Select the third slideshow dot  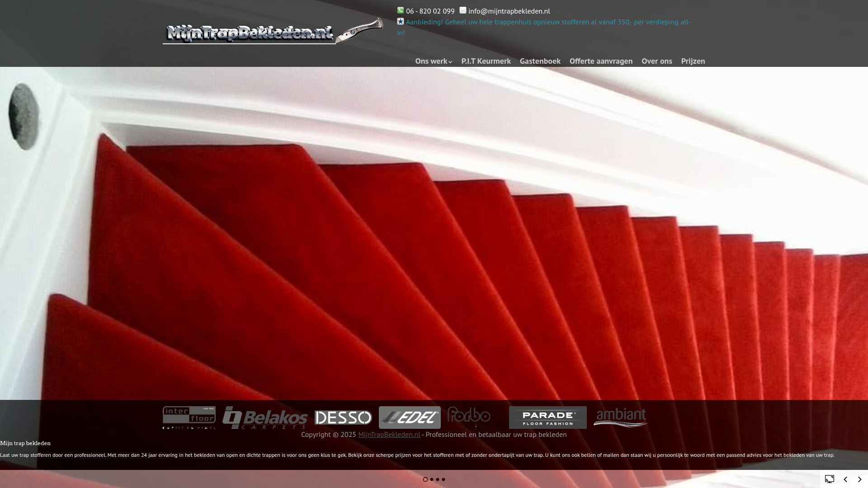(438, 479)
